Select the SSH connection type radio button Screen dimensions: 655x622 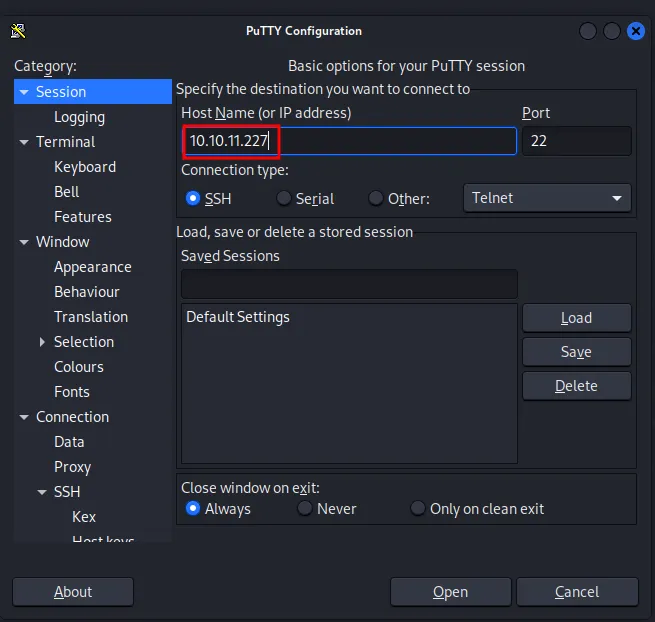click(193, 198)
